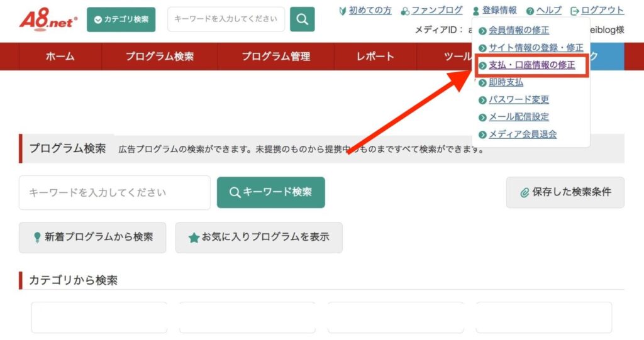Click the header keyword search field

[226, 19]
